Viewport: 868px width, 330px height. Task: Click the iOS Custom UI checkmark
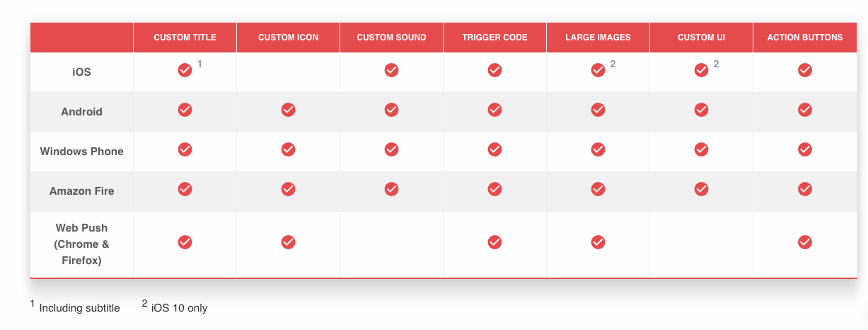click(x=701, y=70)
